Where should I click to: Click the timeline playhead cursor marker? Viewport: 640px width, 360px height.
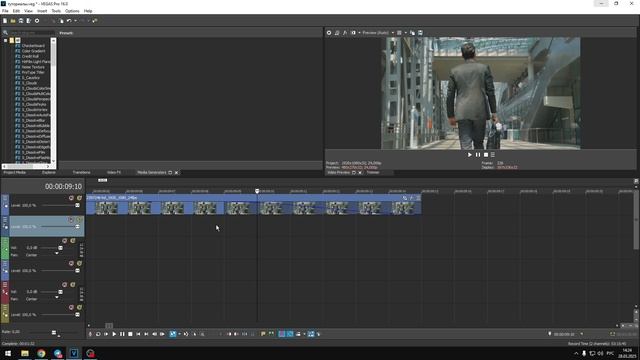(257, 191)
